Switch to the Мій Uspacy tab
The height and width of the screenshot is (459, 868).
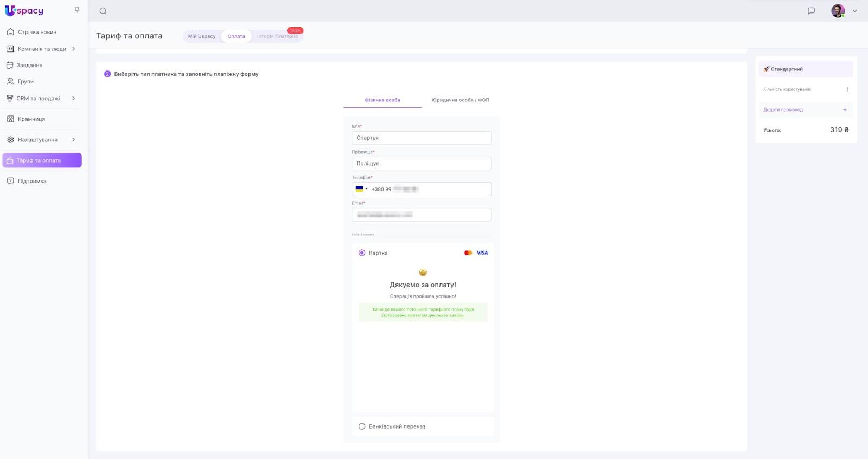pyautogui.click(x=202, y=36)
